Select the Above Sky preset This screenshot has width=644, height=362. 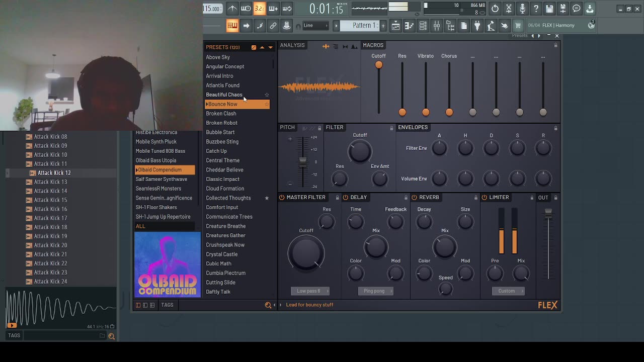(x=218, y=57)
